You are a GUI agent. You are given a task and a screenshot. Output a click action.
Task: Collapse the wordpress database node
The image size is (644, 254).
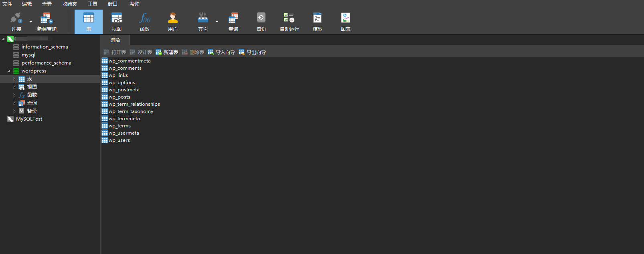[x=9, y=71]
